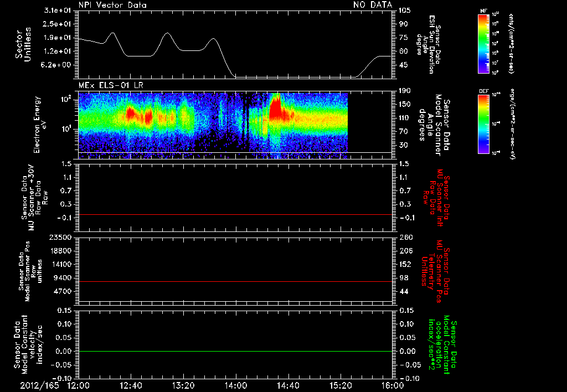Screen dimensions: 567x392
Task: Click the 14100 tick value
Action: pos(62,264)
